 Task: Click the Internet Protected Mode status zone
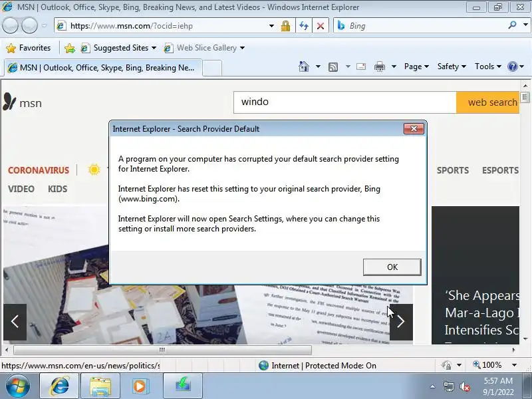317,365
